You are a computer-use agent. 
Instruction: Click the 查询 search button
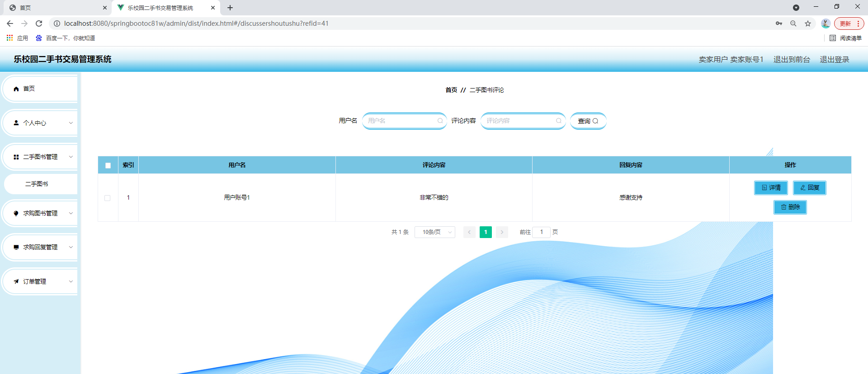point(588,121)
